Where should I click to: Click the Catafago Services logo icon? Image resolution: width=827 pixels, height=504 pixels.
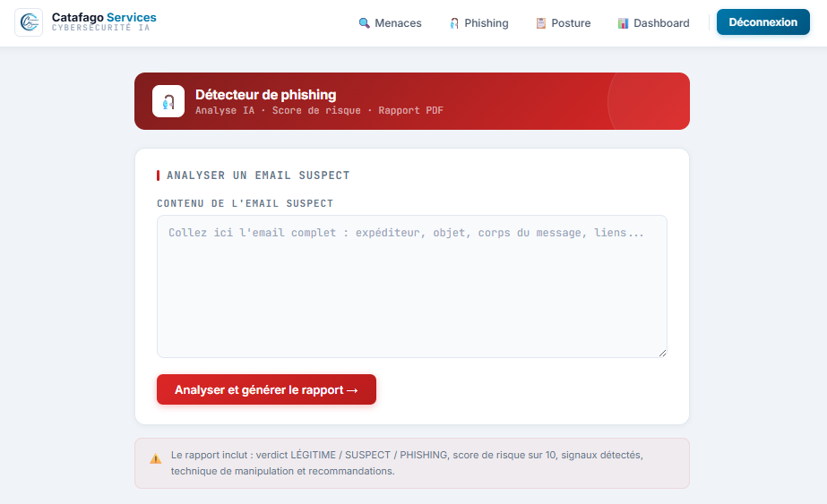pos(29,22)
